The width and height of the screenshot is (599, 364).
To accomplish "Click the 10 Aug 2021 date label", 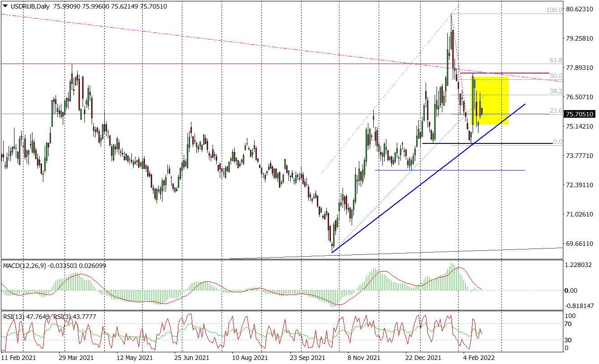I will (250, 357).
